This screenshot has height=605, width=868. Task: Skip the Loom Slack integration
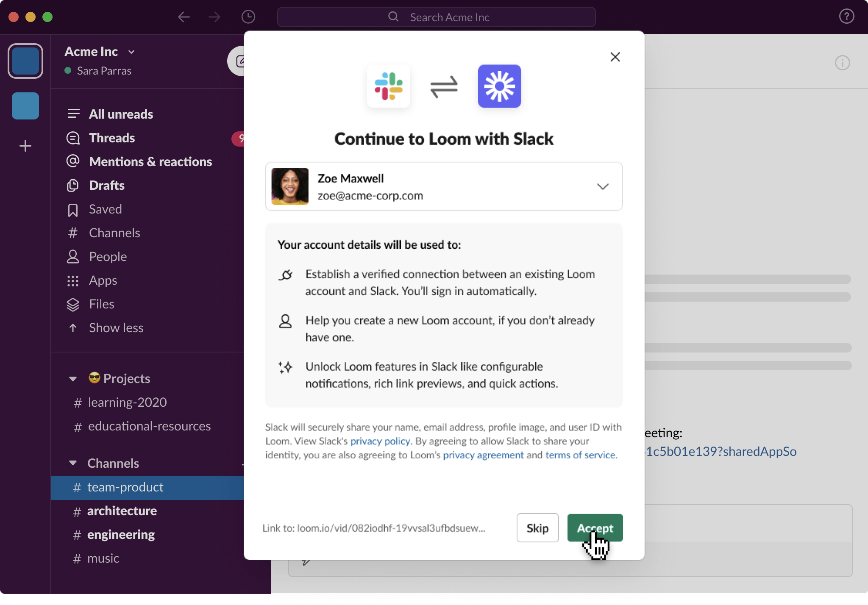click(538, 527)
